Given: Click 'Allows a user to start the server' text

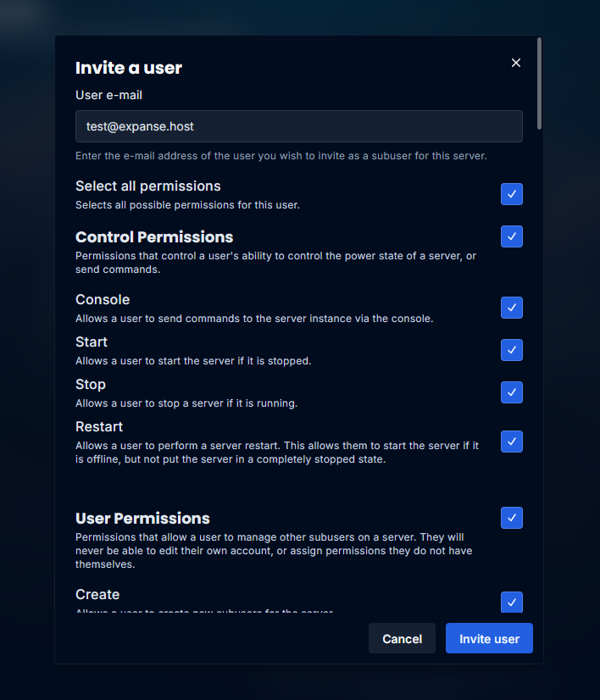Looking at the screenshot, I should 193,361.
